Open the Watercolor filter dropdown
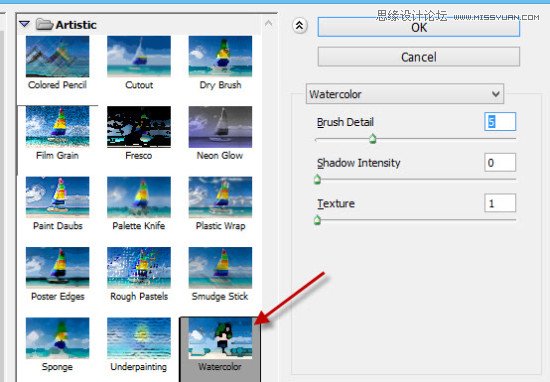 pos(405,94)
